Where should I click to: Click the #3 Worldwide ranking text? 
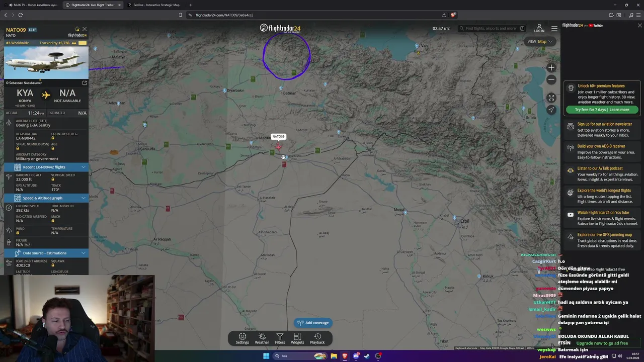18,43
